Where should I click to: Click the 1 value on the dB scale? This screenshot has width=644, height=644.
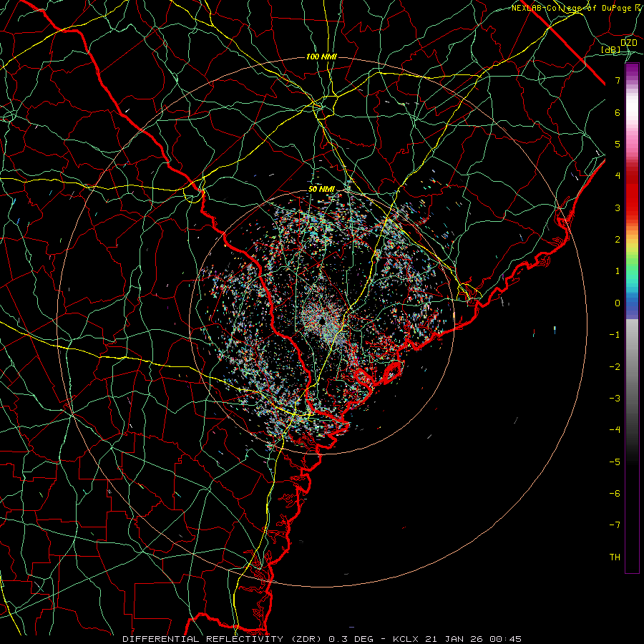coord(618,271)
